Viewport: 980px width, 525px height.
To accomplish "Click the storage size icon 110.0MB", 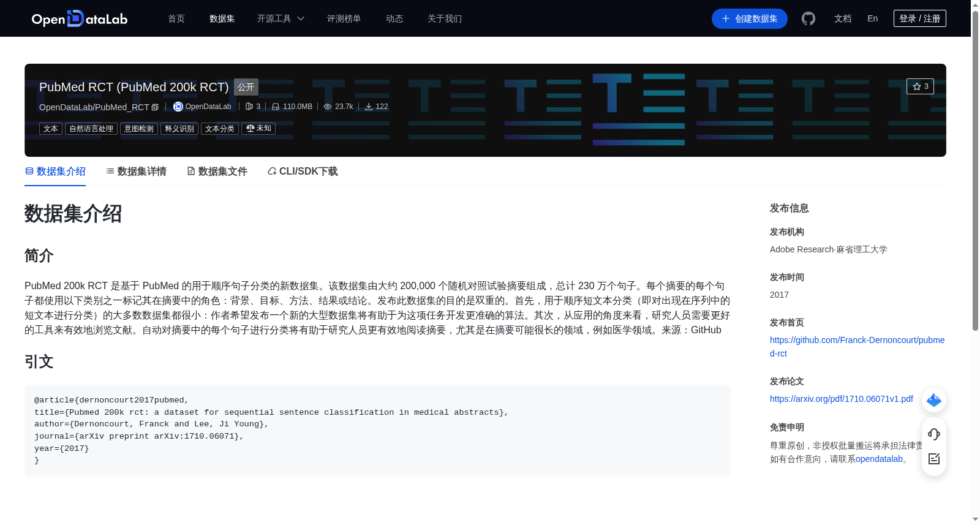I will [276, 107].
